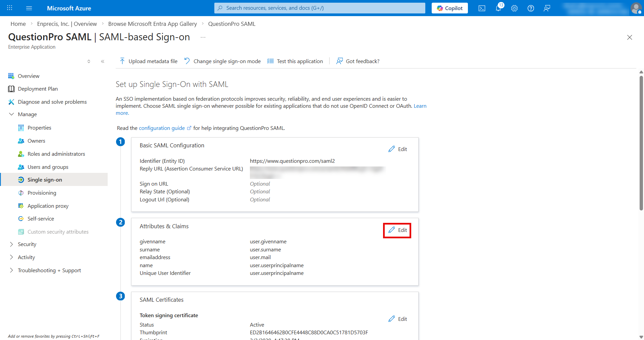Viewport: 644px width, 340px height.
Task: Open Cloud Shell from the top bar
Action: 482,8
